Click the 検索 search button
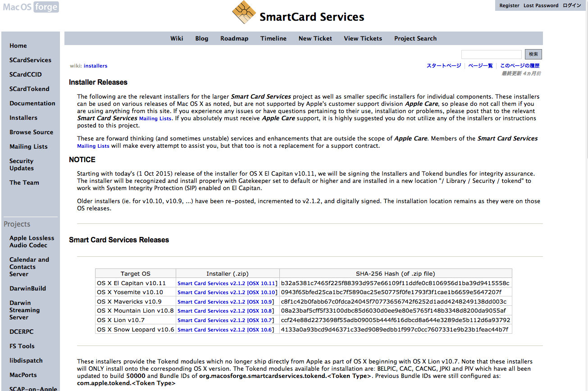 click(533, 54)
